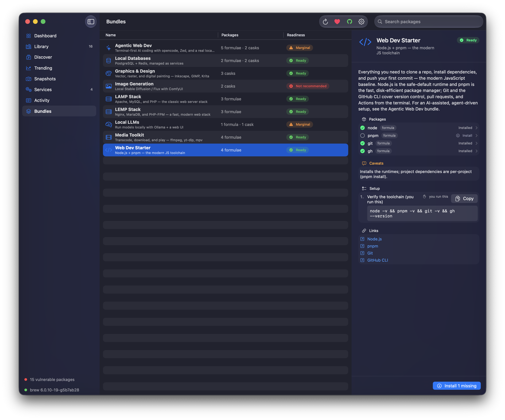Click the Search packages field
This screenshot has height=420, width=505.
click(428, 22)
